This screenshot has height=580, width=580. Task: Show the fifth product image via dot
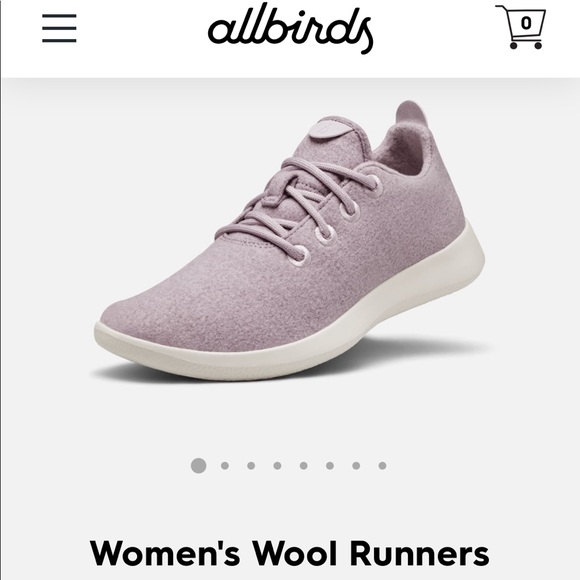[304, 466]
